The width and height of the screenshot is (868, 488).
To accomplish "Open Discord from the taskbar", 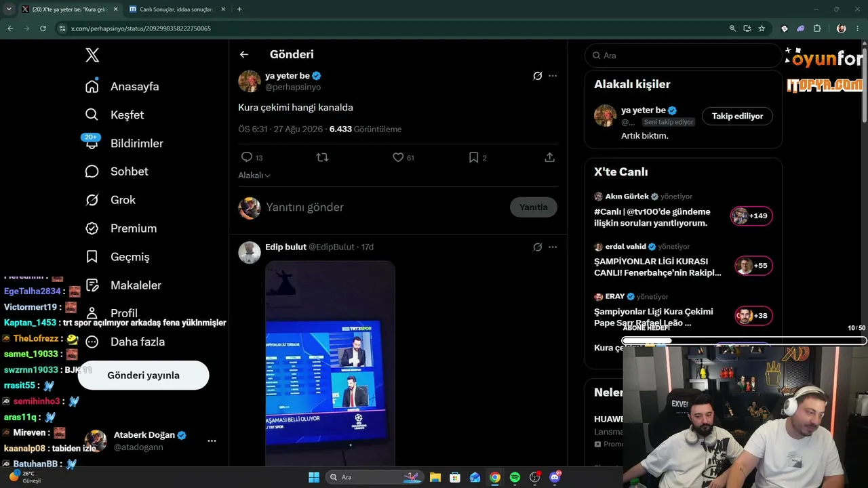I will [x=555, y=477].
